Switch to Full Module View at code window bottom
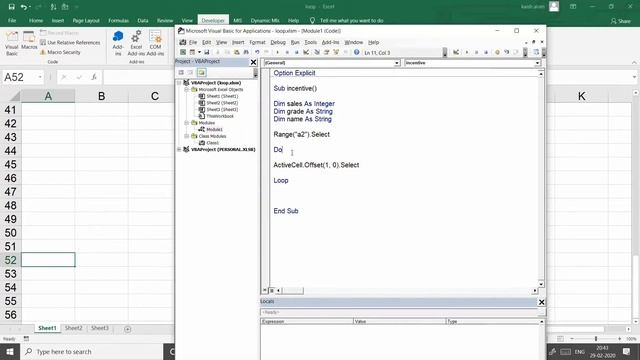Image resolution: width=640 pixels, height=360 pixels. 271,290
